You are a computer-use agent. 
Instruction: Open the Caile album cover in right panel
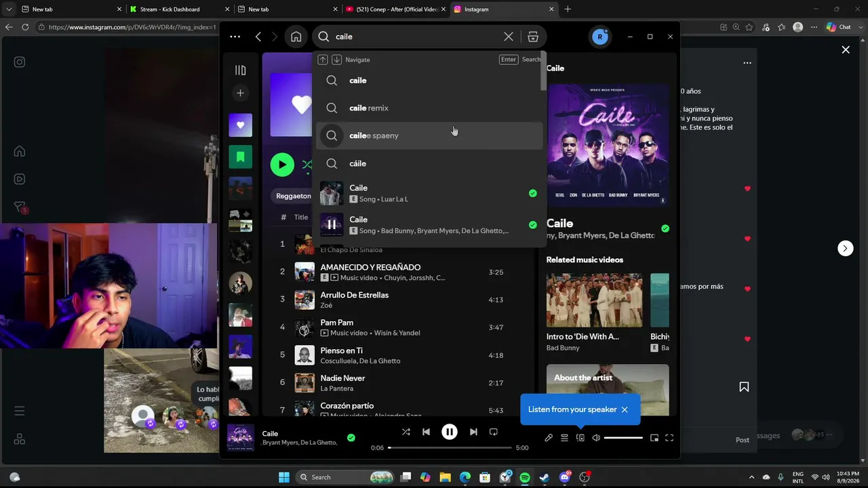pos(608,145)
